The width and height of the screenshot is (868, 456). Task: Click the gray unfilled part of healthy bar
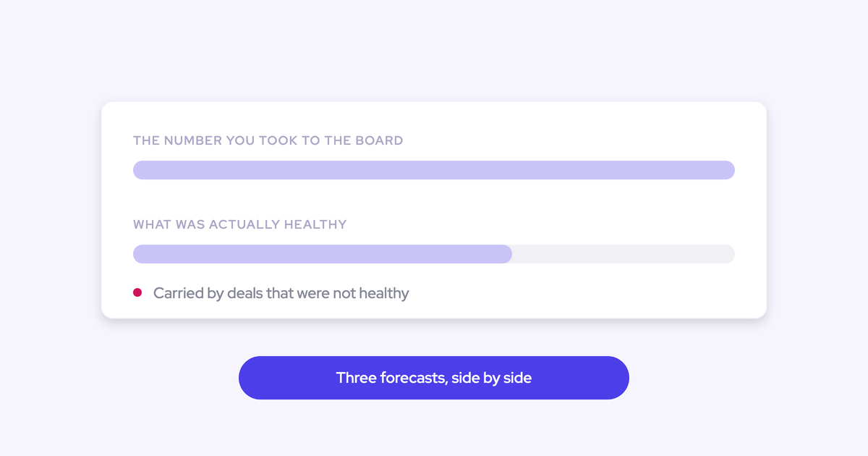(x=624, y=254)
